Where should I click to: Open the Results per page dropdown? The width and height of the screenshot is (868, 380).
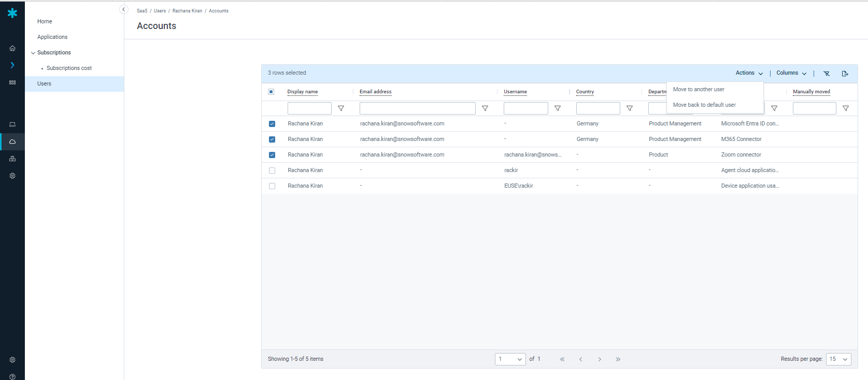(838, 359)
